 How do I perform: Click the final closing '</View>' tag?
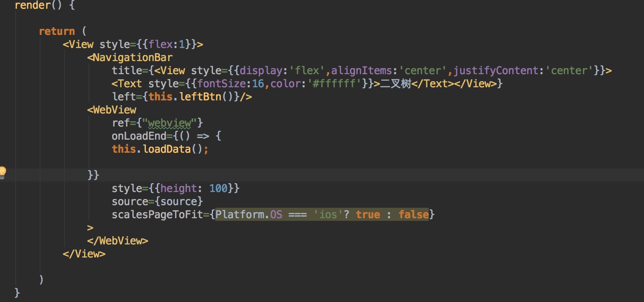84,254
